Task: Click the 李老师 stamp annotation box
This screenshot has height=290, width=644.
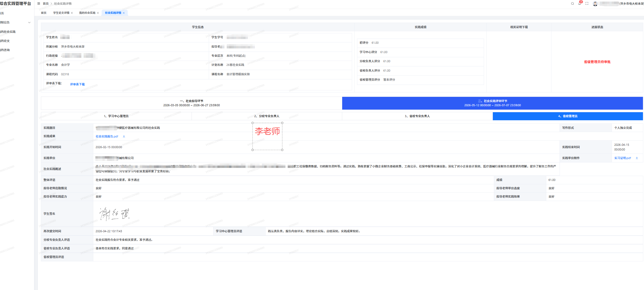Action: [267, 136]
